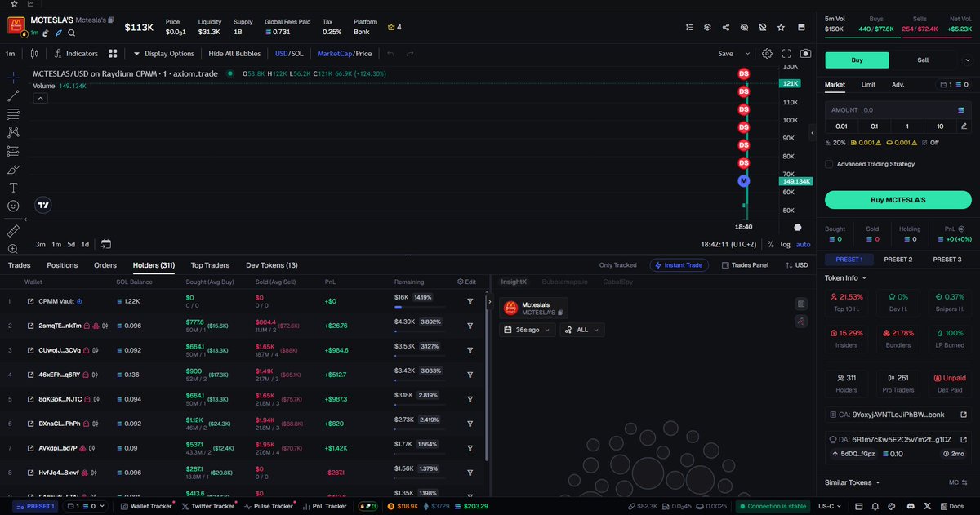Open the emoji icons tool
The height and width of the screenshot is (515, 980).
click(x=13, y=206)
